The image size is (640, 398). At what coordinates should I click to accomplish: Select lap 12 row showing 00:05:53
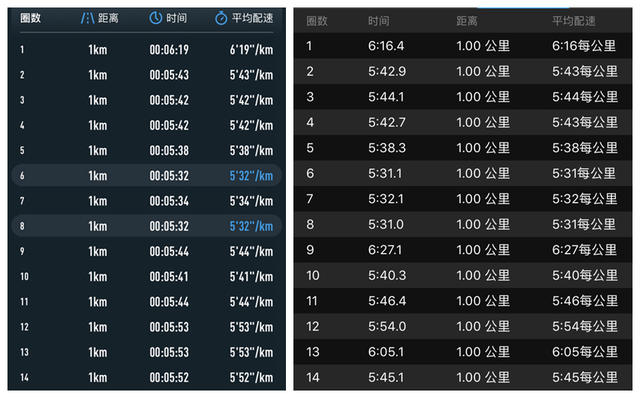pos(147,327)
